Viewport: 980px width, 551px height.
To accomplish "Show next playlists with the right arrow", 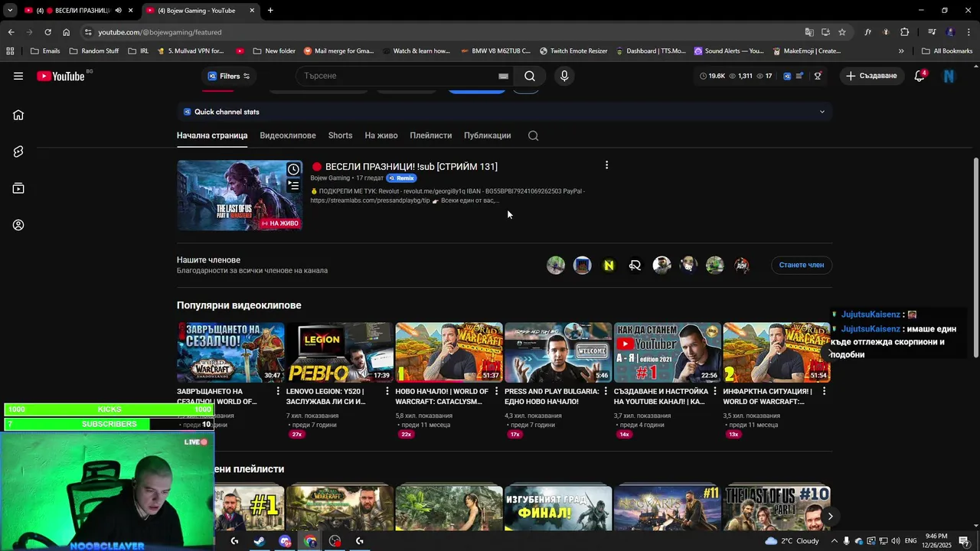I will tap(830, 517).
